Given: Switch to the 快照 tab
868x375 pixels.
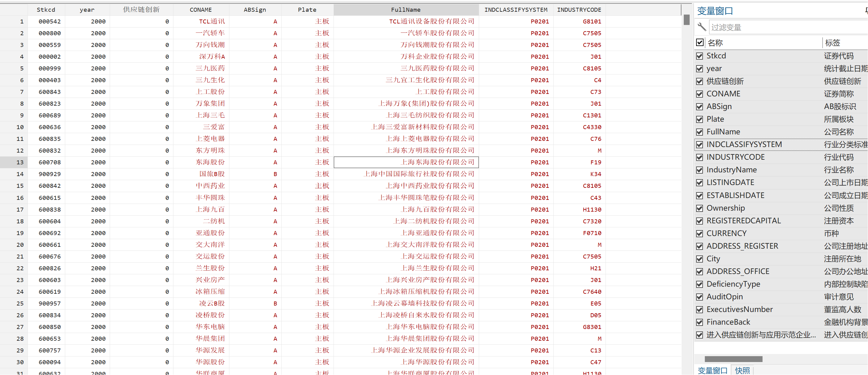Looking at the screenshot, I should point(742,370).
